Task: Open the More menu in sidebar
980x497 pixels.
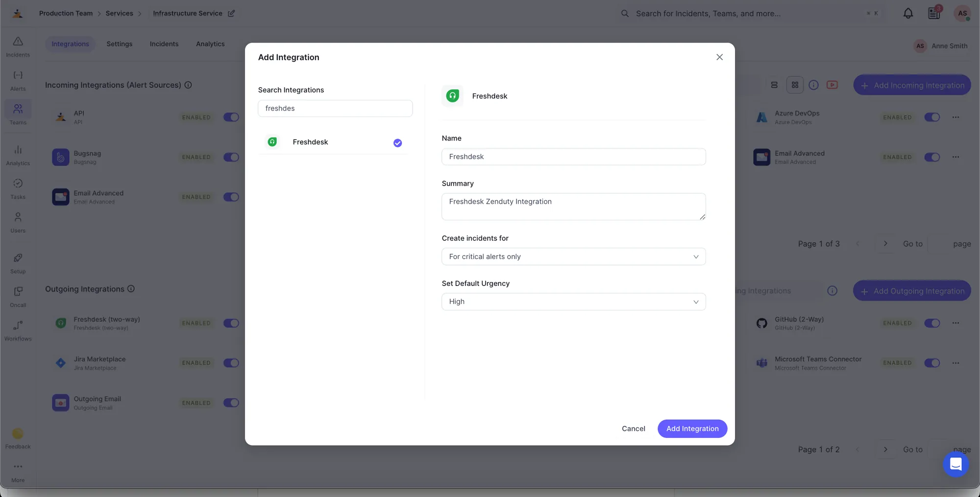Action: tap(18, 473)
